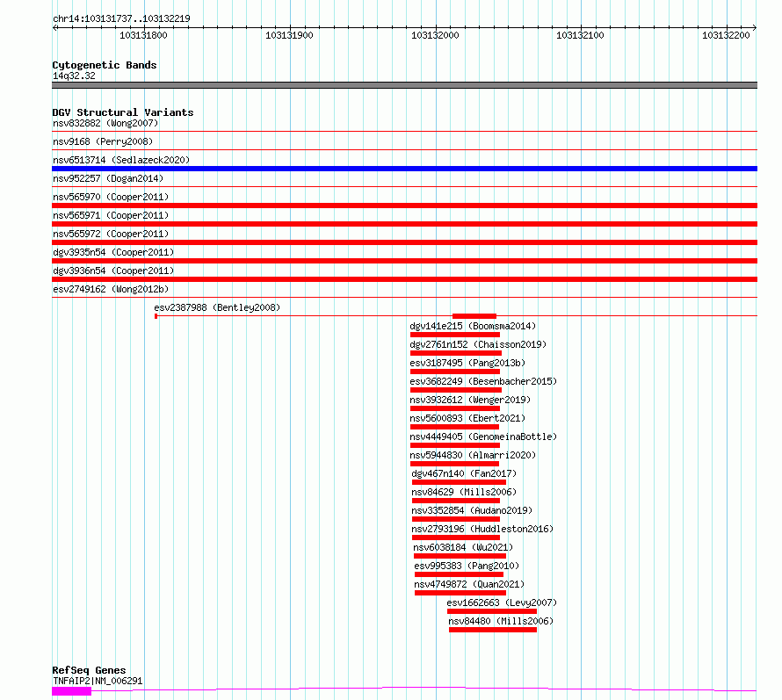Viewport: 782px width, 700px height.
Task: Select nsv565971 (Cooper2011) variant
Action: click(111, 215)
